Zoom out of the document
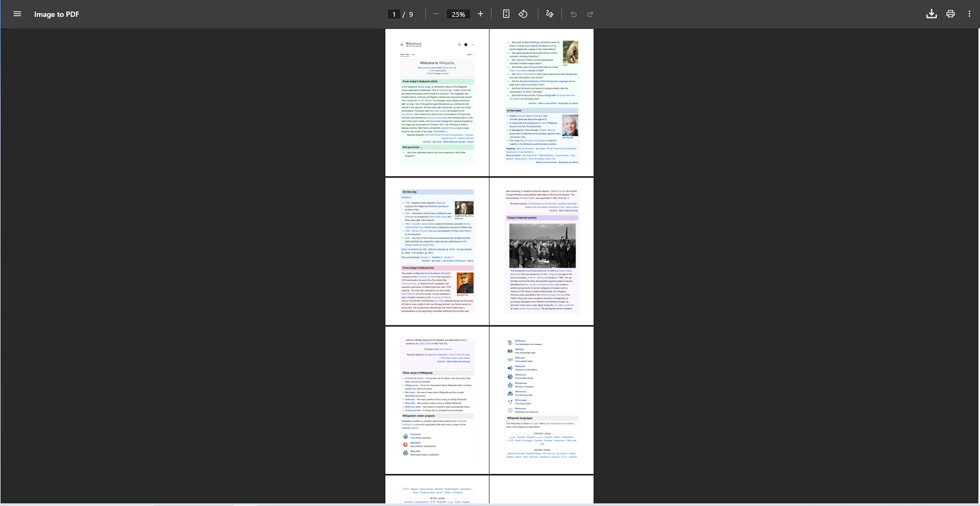Viewport: 980px width, 506px height. tap(436, 14)
